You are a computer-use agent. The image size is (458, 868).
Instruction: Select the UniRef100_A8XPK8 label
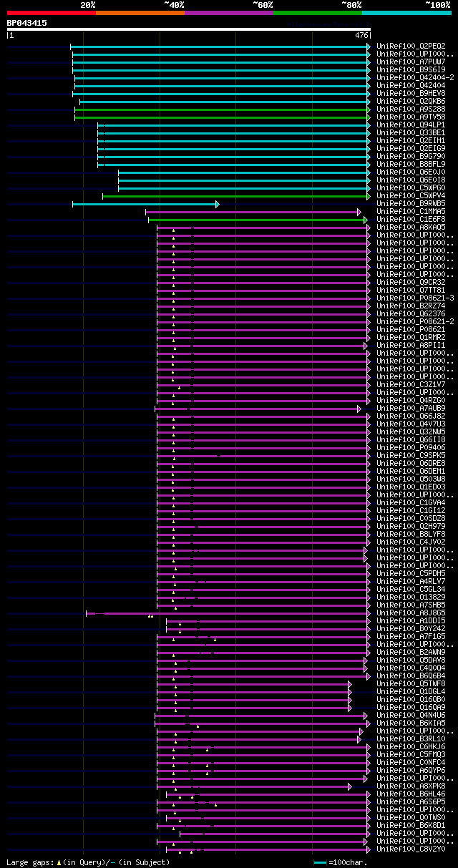[411, 786]
